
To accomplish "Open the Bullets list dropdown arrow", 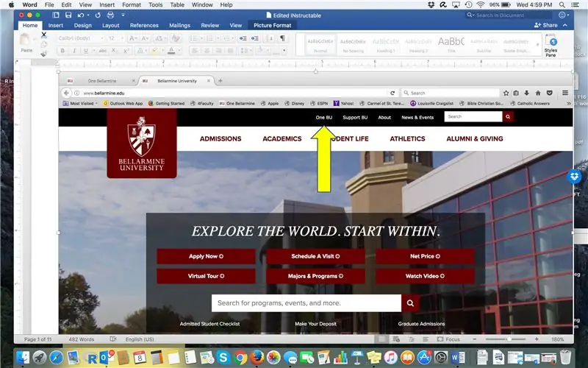I will (x=201, y=38).
